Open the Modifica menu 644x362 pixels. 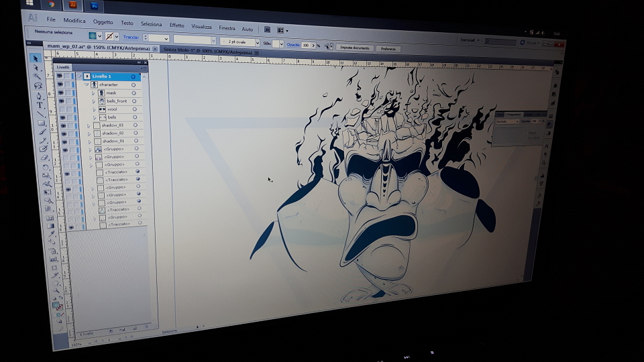(74, 21)
